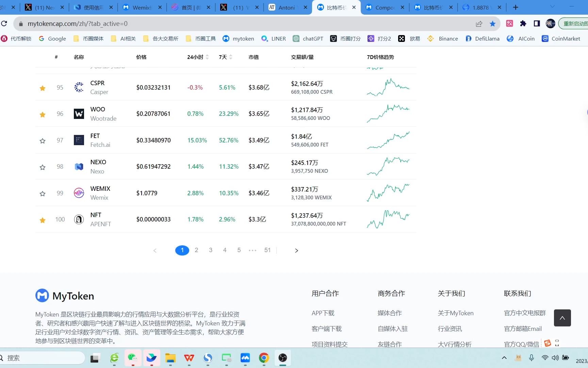
Task: Click the Nexo coin logo
Action: pyautogui.click(x=79, y=166)
